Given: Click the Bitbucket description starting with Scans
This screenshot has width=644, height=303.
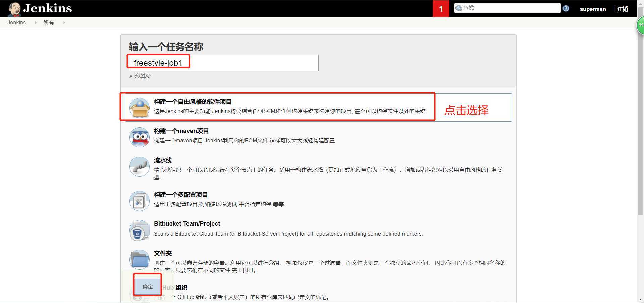Looking at the screenshot, I should point(288,234).
